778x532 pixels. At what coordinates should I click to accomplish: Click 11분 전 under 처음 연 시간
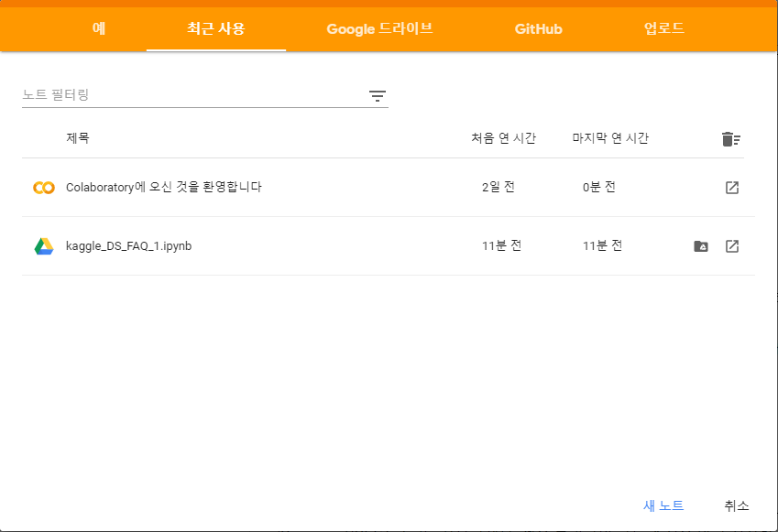501,245
